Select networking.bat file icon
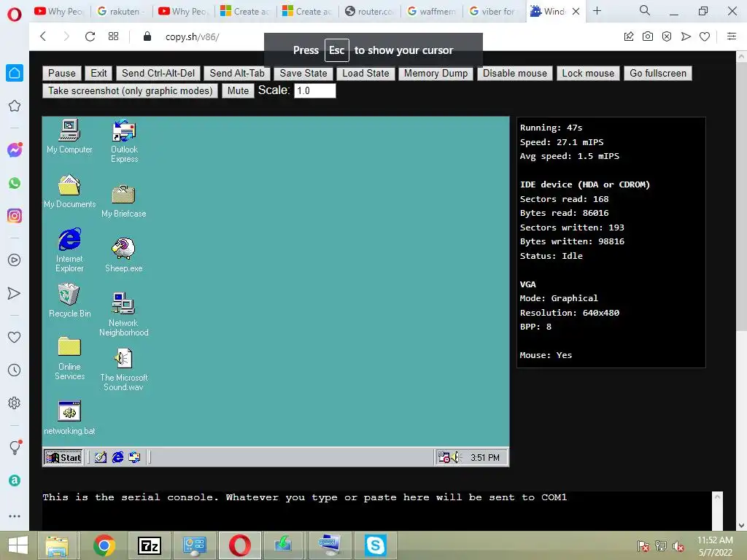This screenshot has height=560, width=747. click(x=69, y=418)
